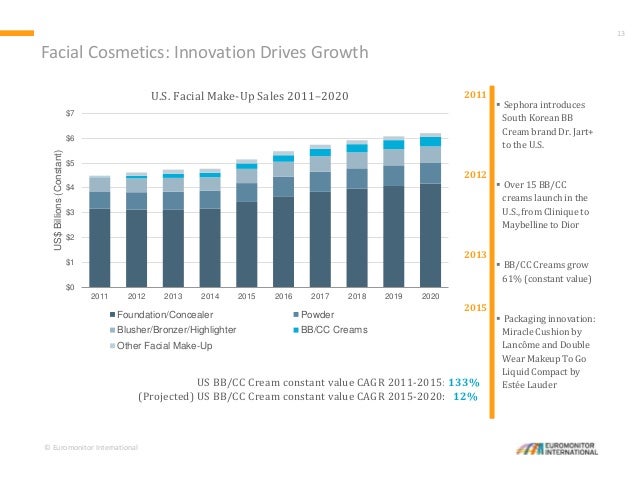Click the 12% projected CAGR figure
This screenshot has width=638, height=479.
coord(465,396)
